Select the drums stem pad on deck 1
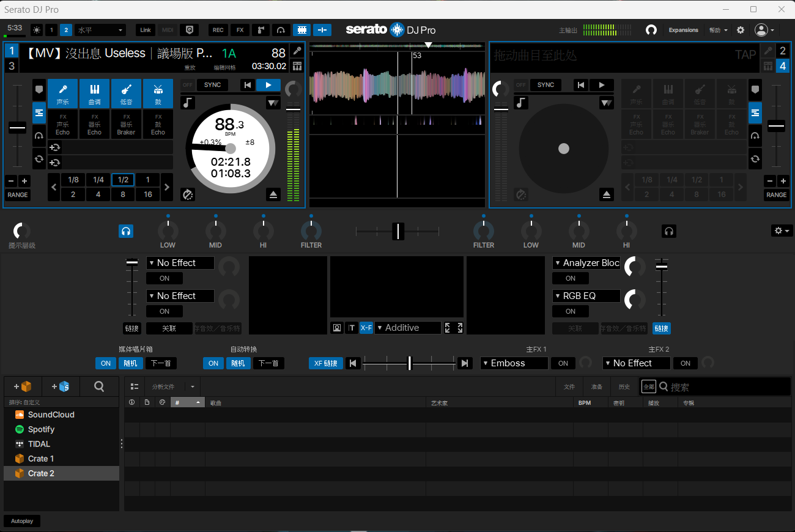This screenshot has width=795, height=532. point(158,94)
